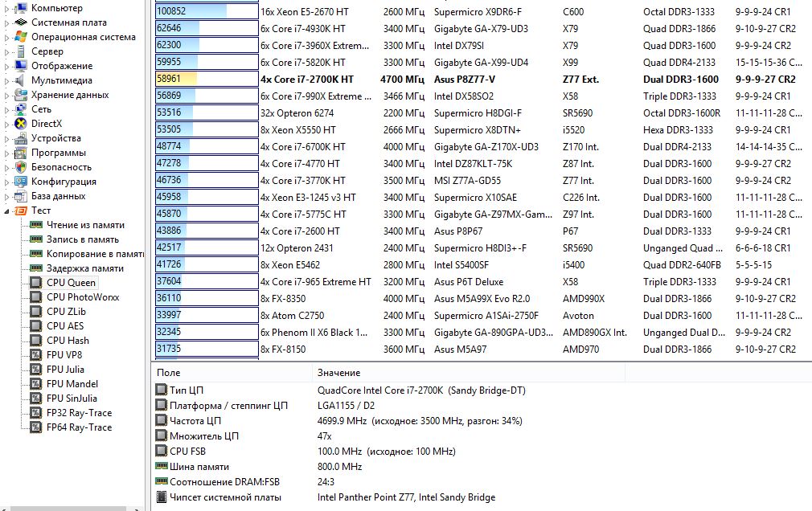Click the Тест benchmark icon

(21, 211)
